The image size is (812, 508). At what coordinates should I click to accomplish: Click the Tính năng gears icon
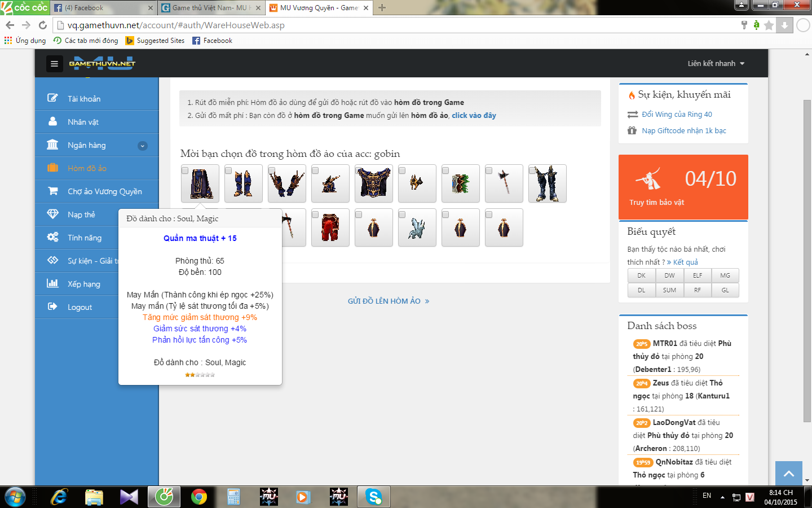point(52,237)
